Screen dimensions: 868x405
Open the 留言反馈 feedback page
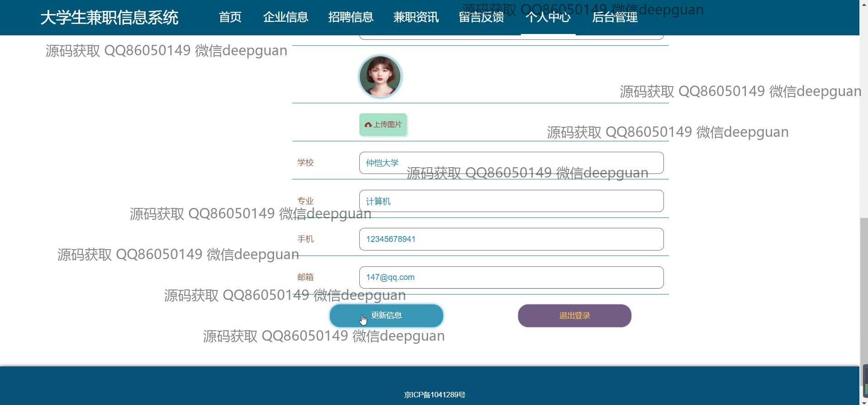[481, 17]
